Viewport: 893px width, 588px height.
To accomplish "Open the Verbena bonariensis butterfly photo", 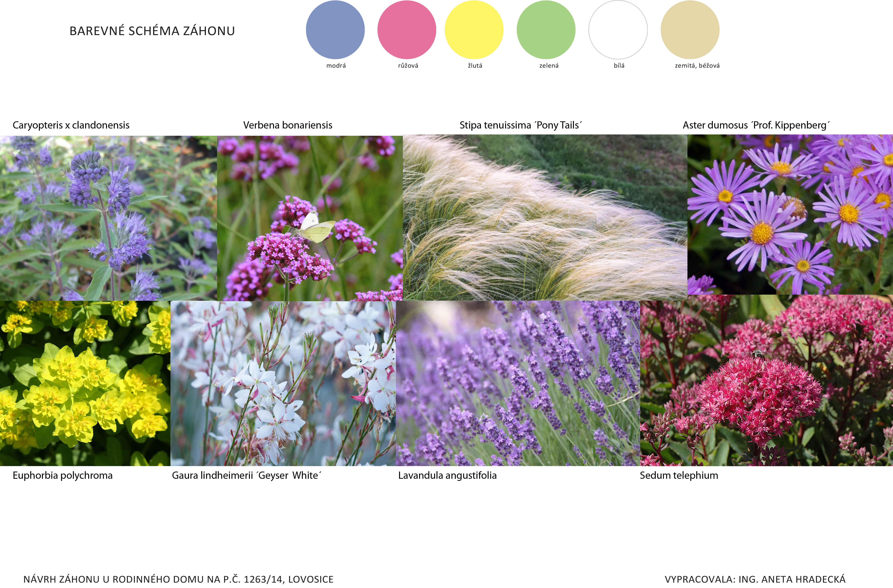I will pyautogui.click(x=310, y=218).
